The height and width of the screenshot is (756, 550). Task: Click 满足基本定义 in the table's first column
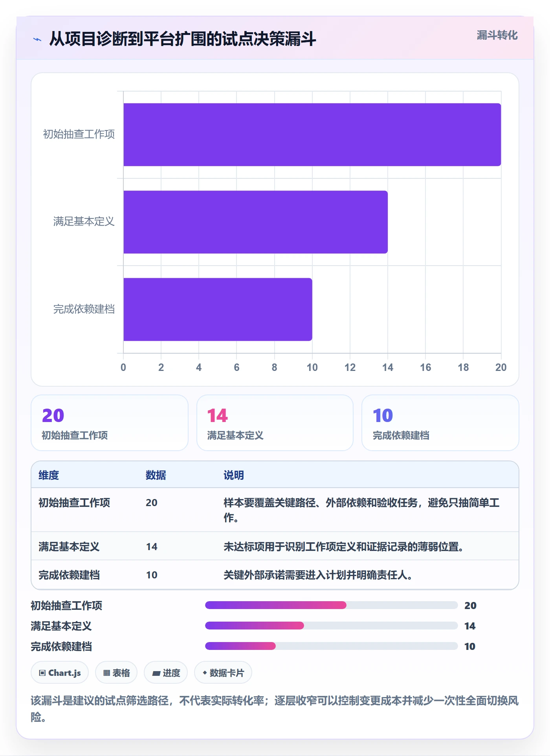pos(69,547)
